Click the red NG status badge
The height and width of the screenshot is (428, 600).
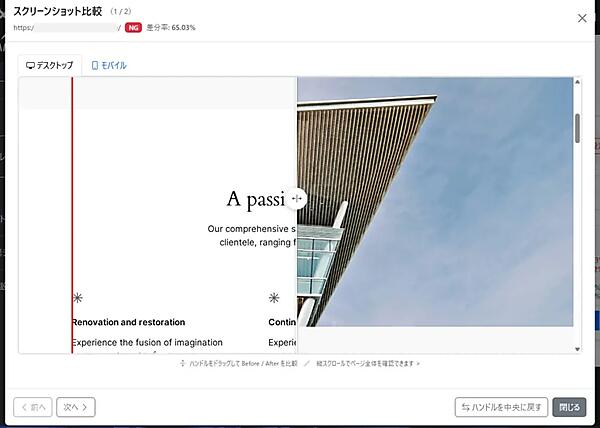coord(133,28)
